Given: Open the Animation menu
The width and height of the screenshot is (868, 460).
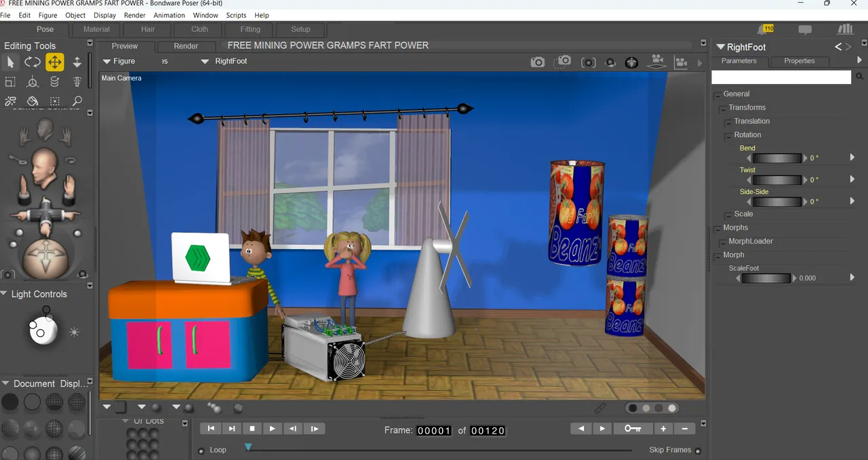Looking at the screenshot, I should coord(169,15).
